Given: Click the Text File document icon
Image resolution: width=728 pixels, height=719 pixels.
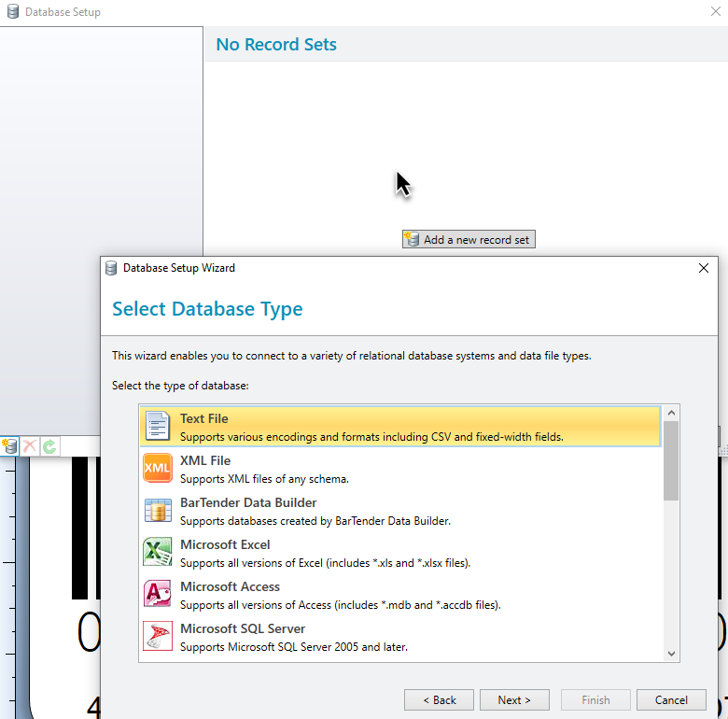Looking at the screenshot, I should (158, 426).
